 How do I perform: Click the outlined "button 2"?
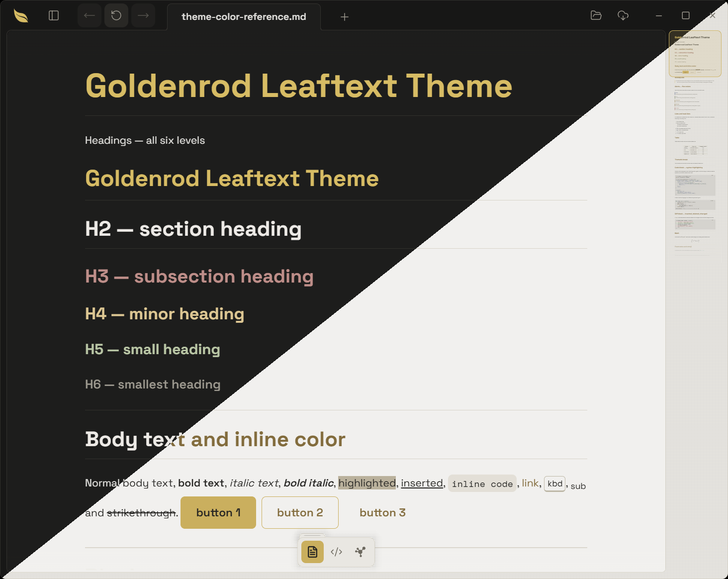click(300, 513)
